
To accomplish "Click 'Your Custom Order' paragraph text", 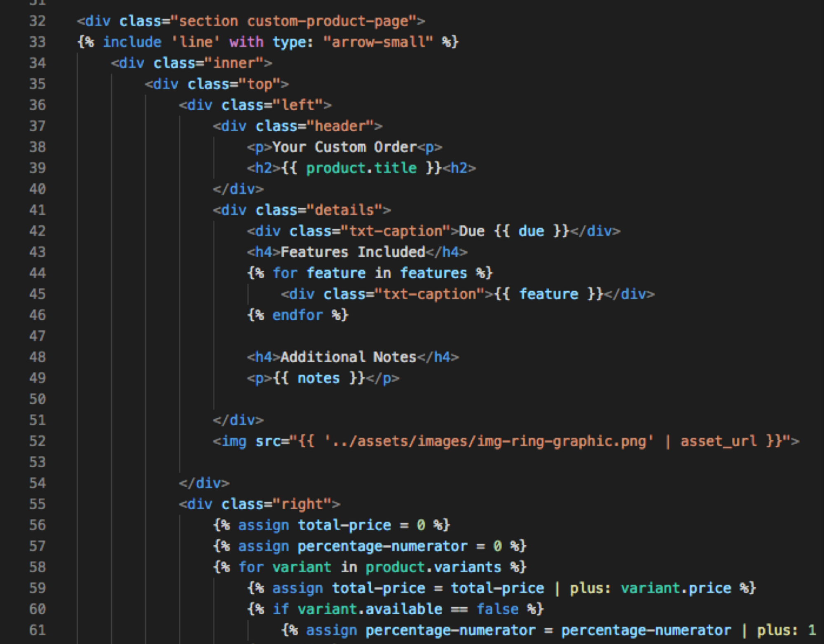I will click(344, 147).
